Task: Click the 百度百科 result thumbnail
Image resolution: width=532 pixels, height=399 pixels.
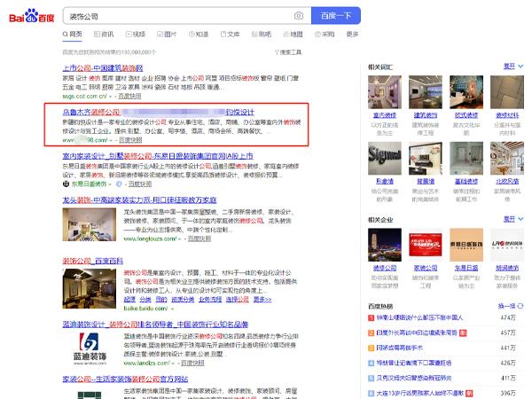Action: [x=90, y=289]
